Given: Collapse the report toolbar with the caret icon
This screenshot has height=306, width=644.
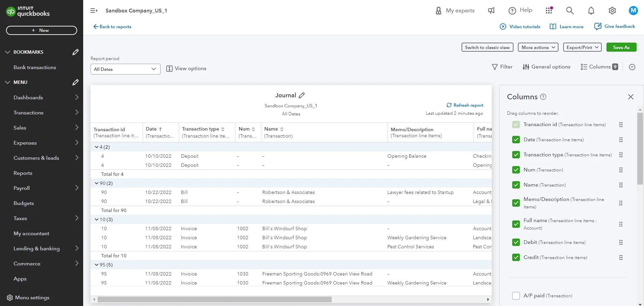Looking at the screenshot, I should 632,67.
